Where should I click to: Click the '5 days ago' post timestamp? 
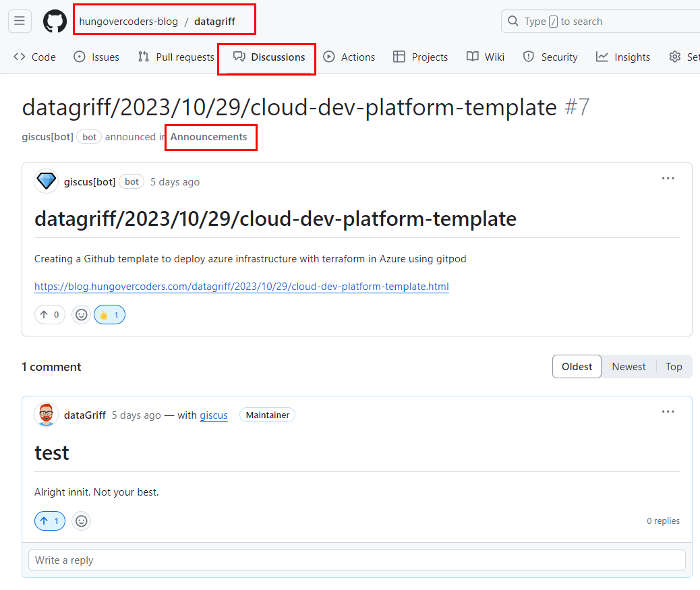[x=175, y=182]
